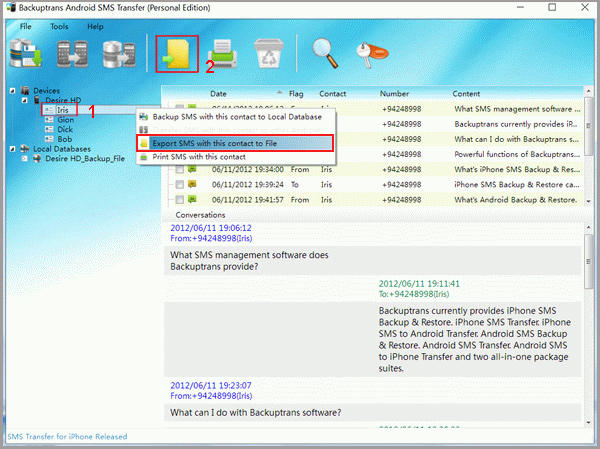Click the conversations pane scroll-down arrow
This screenshot has height=449, width=600.
tap(589, 423)
